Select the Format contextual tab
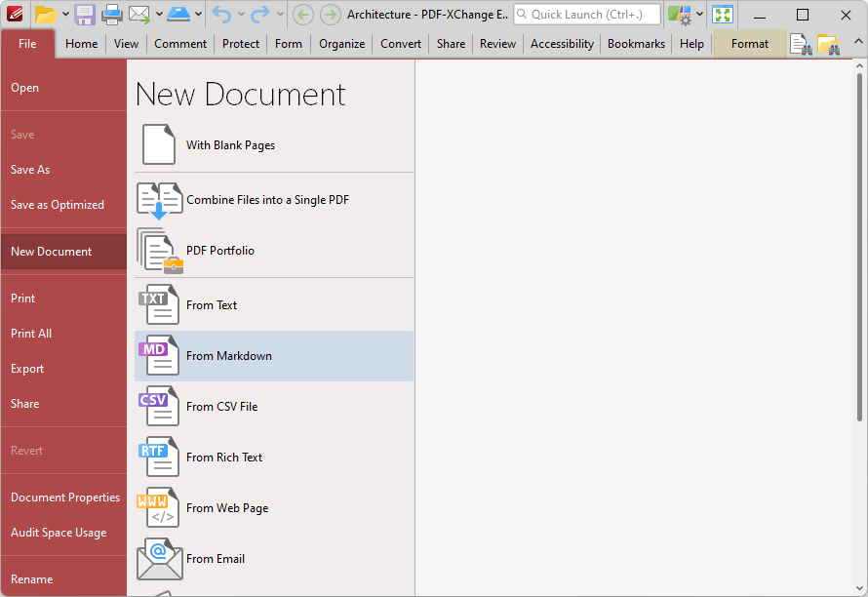 750,44
